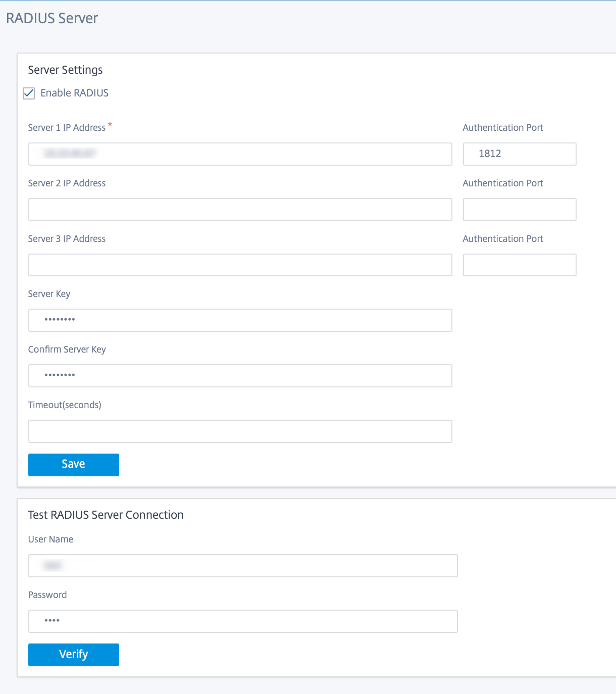This screenshot has width=616, height=694.
Task: Verify the RADIUS server connection
Action: click(x=74, y=655)
